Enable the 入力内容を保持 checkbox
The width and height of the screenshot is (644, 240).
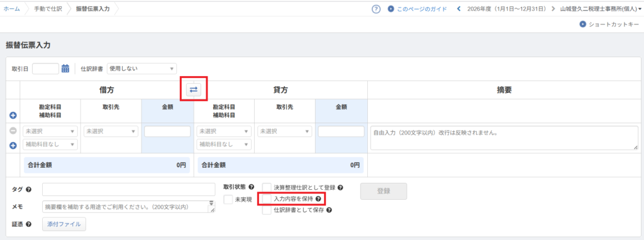point(267,199)
